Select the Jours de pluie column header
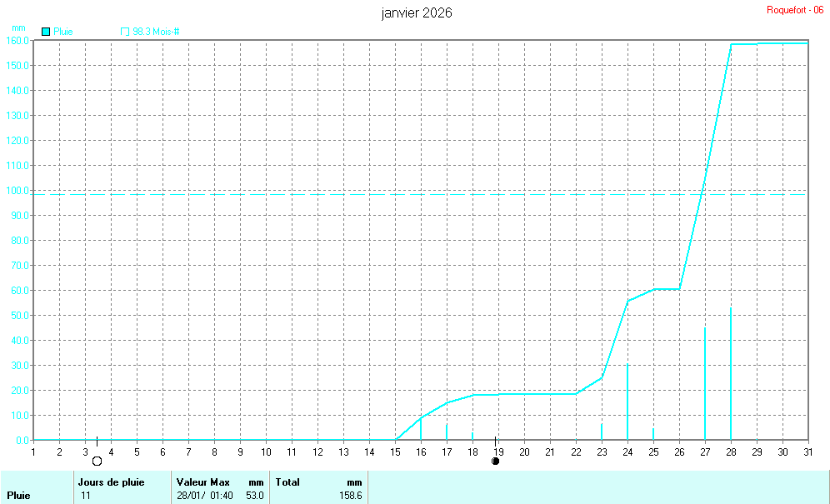830x504 pixels. 111,482
